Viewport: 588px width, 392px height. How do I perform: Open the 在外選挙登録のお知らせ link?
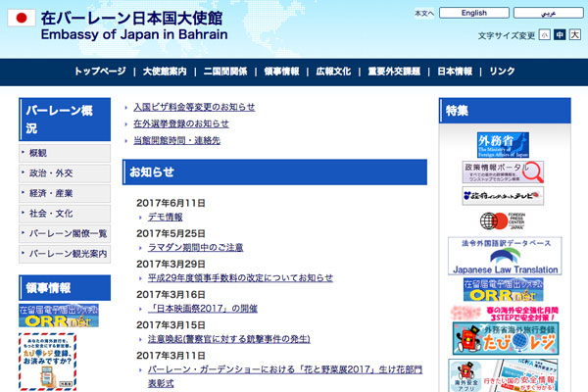tap(181, 123)
